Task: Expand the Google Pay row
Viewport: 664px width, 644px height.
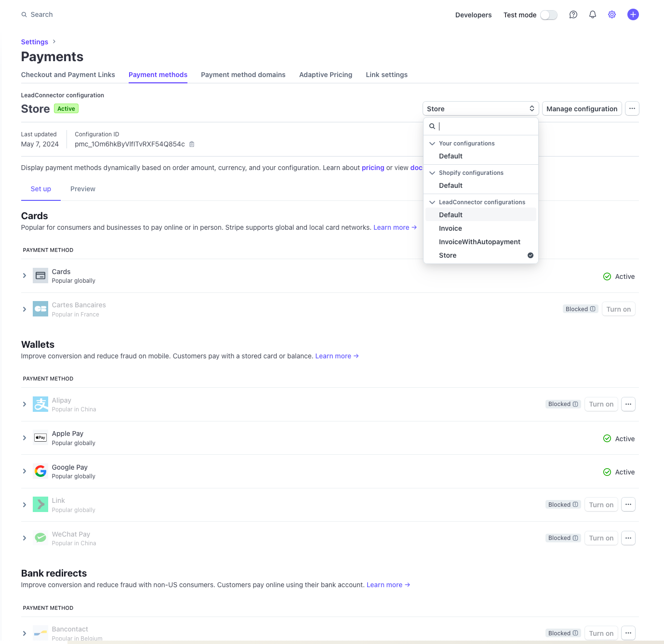Action: pyautogui.click(x=25, y=471)
